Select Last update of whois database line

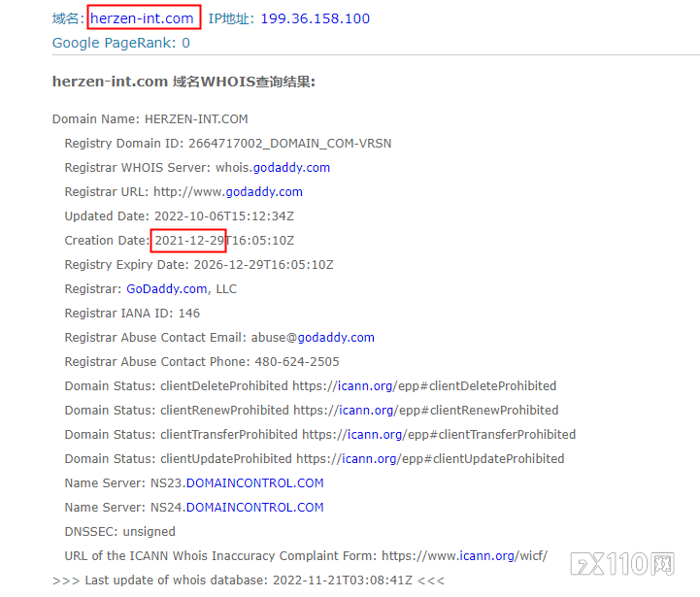pos(249,580)
